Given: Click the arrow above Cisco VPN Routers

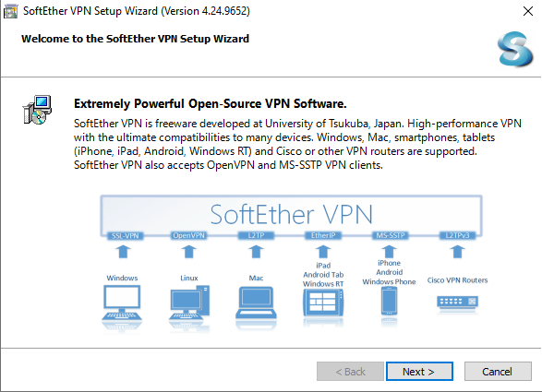Looking at the screenshot, I should pyautogui.click(x=457, y=252).
